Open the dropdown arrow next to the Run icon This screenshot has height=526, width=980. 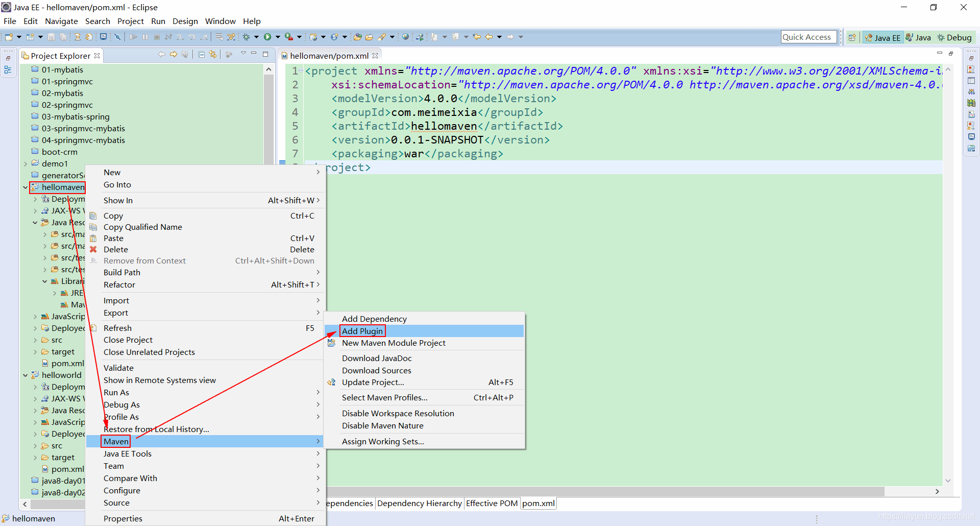(278, 37)
